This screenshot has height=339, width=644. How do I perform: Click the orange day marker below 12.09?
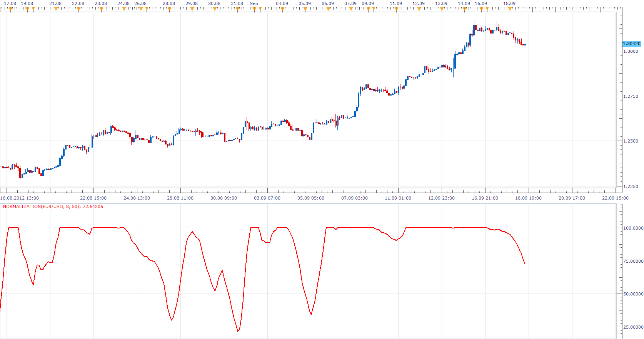pyautogui.click(x=419, y=9)
